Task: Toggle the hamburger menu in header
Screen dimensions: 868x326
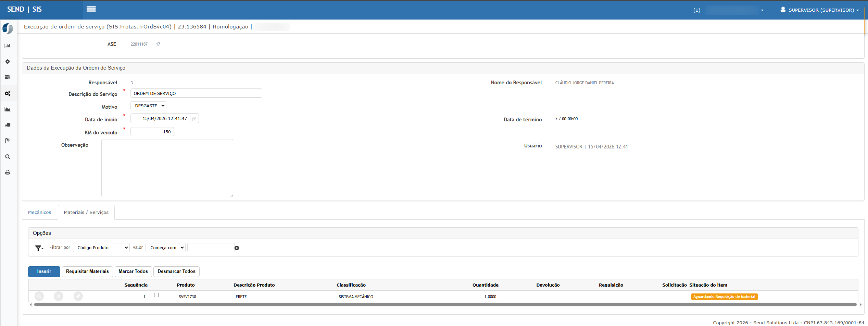Action: coord(91,9)
